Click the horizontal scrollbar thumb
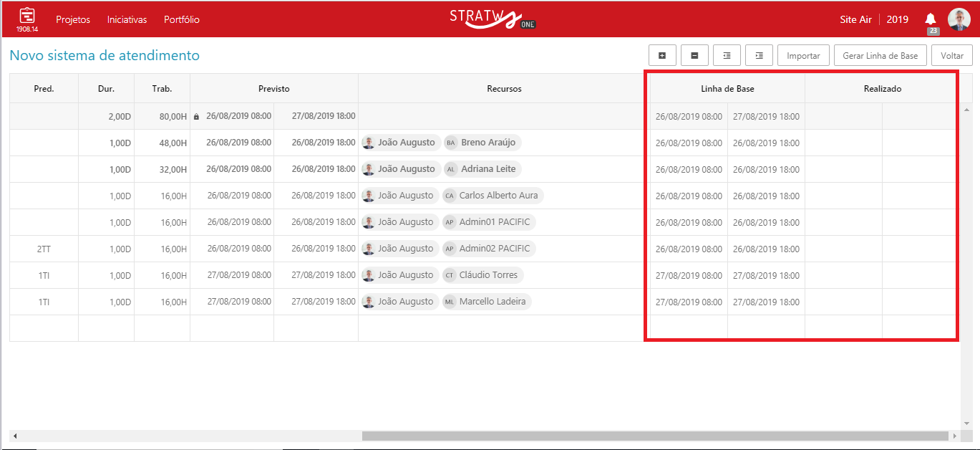The height and width of the screenshot is (450, 980). pyautogui.click(x=654, y=436)
